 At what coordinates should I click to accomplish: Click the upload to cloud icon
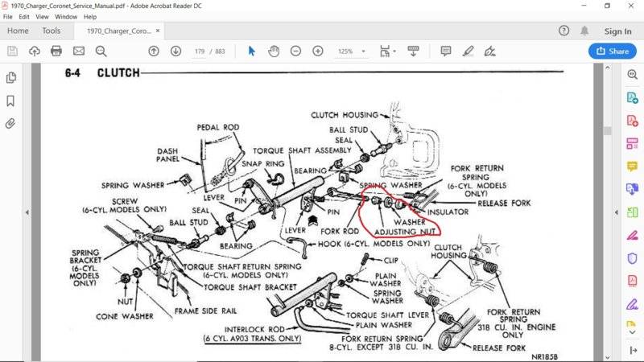[35, 51]
